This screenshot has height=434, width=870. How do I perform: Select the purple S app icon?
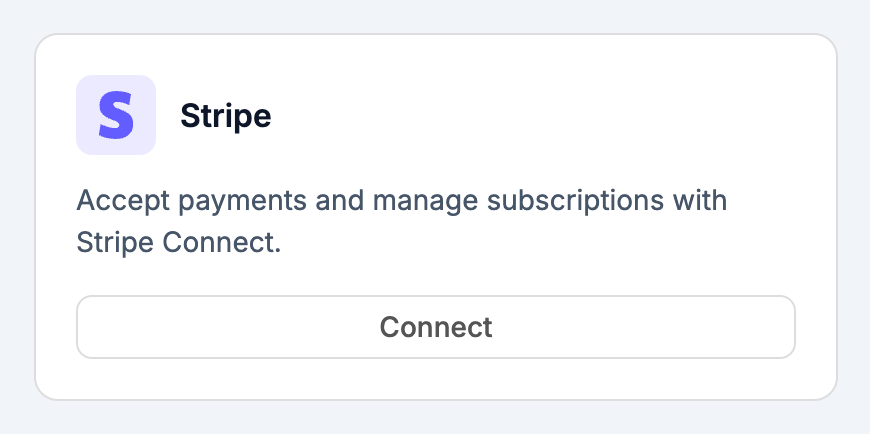point(116,115)
